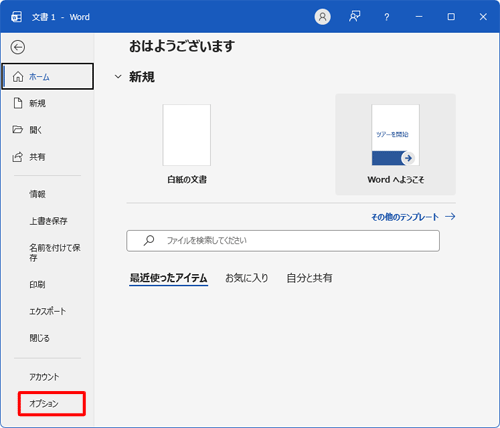Screen dimensions: 500x428
Task: Click the back arrow circle icon
Action: [x=18, y=47]
